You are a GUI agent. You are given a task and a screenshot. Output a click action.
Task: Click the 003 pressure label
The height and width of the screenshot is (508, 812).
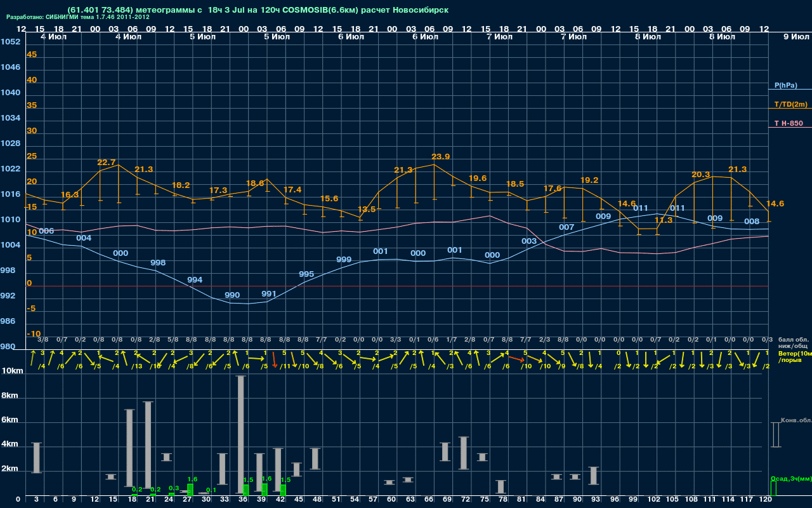point(529,241)
